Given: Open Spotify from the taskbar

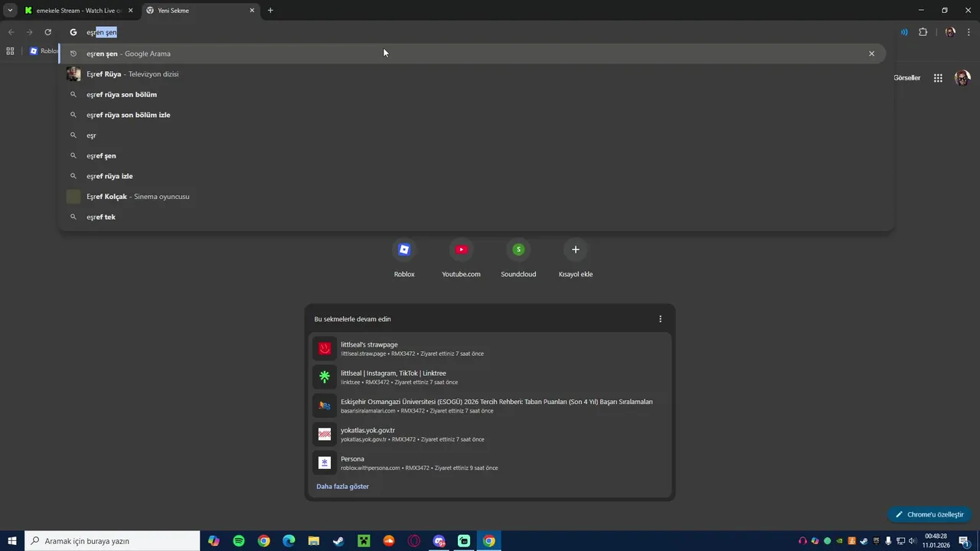Looking at the screenshot, I should coord(239,541).
